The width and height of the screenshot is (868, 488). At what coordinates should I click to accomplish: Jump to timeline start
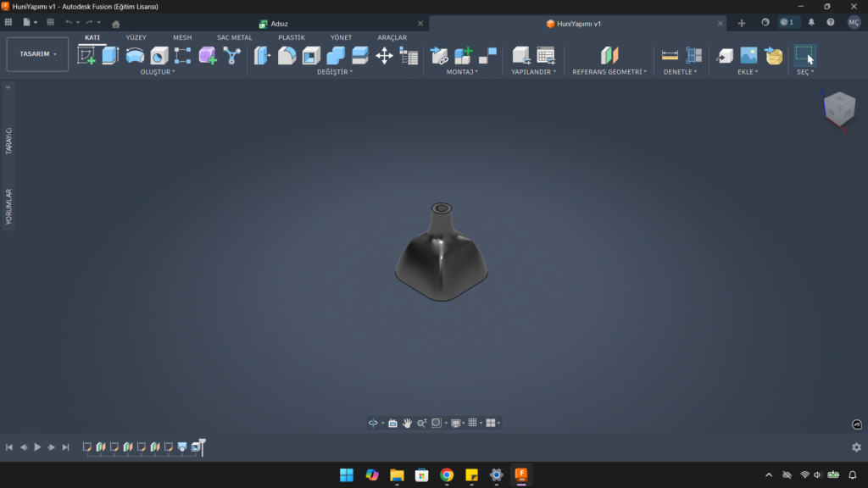click(x=9, y=447)
